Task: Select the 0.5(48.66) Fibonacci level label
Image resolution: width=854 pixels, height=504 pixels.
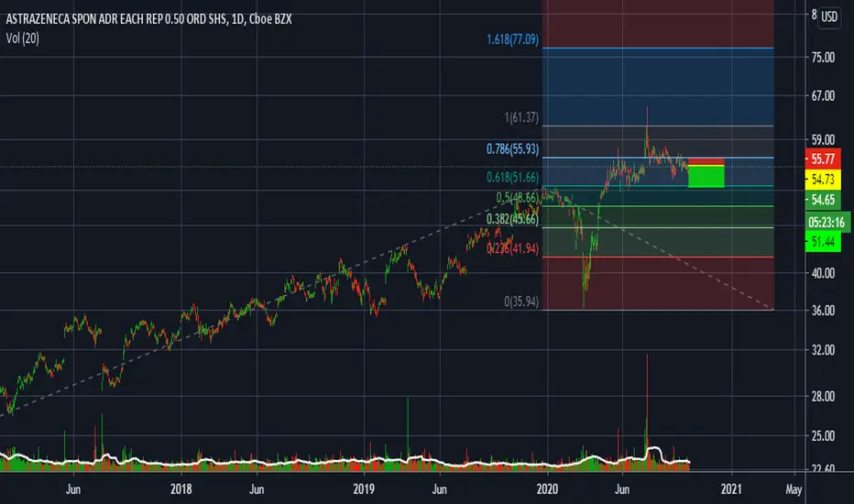Action: (517, 197)
